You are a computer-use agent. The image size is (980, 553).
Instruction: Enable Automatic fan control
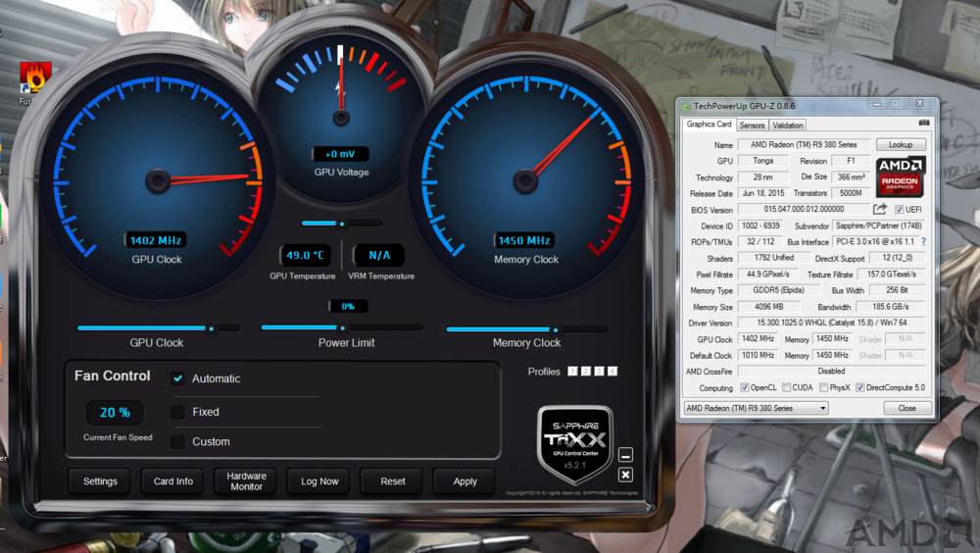(177, 378)
